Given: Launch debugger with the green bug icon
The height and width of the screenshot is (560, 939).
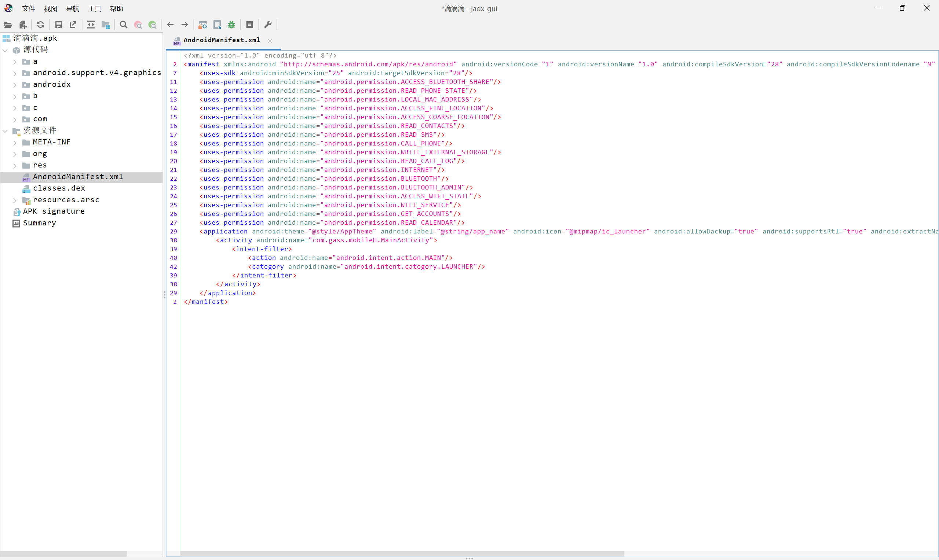Looking at the screenshot, I should tap(231, 25).
